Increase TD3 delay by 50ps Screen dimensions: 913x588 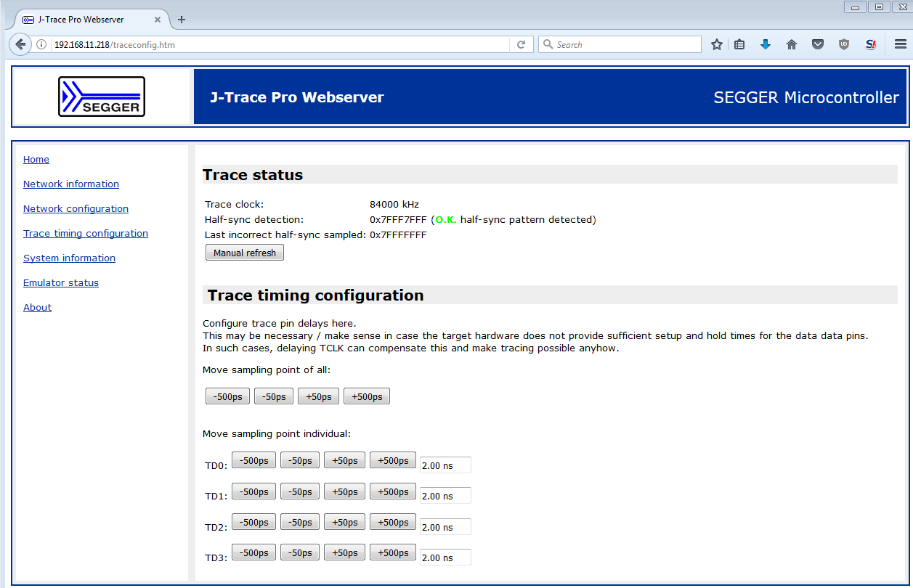[x=344, y=552]
